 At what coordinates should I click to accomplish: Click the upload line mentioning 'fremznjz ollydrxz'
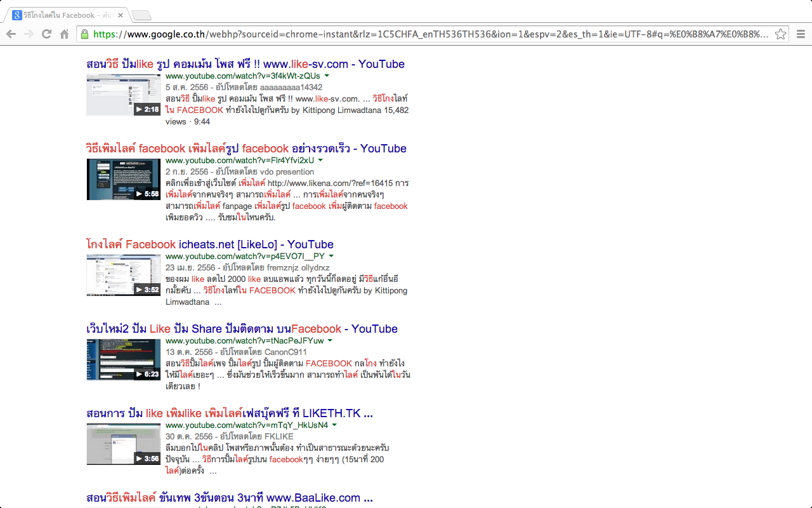pyautogui.click(x=247, y=267)
